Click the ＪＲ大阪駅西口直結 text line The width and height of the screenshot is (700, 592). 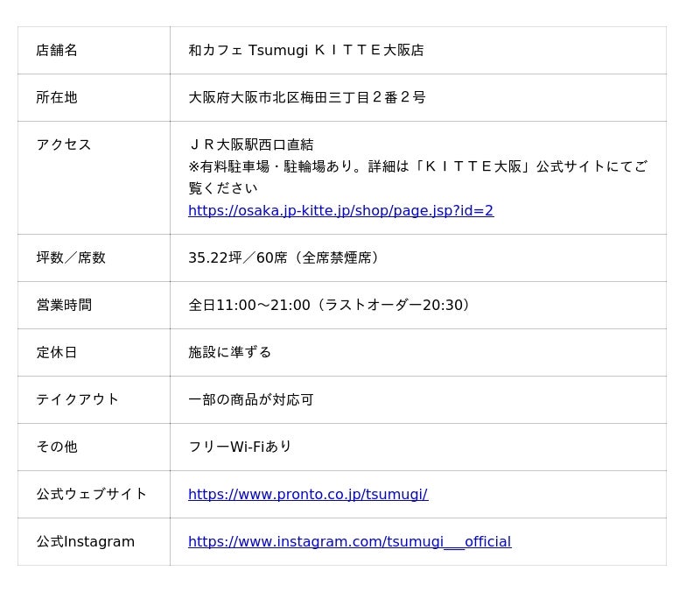[250, 145]
